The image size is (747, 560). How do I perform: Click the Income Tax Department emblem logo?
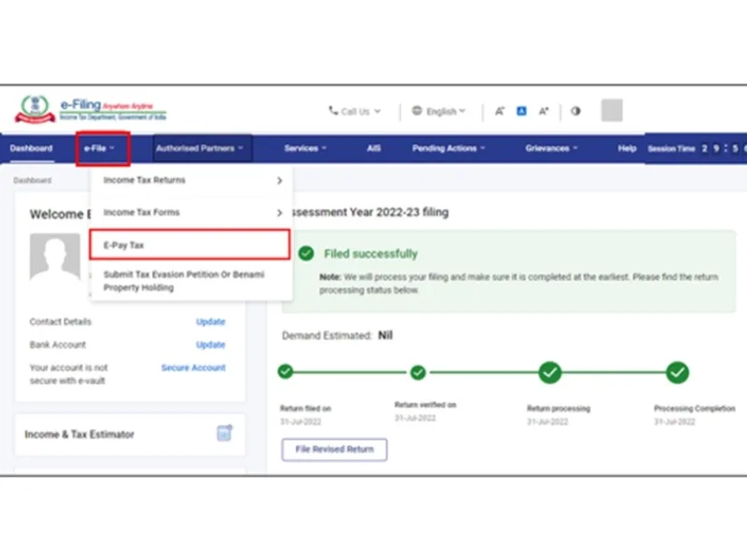[35, 109]
